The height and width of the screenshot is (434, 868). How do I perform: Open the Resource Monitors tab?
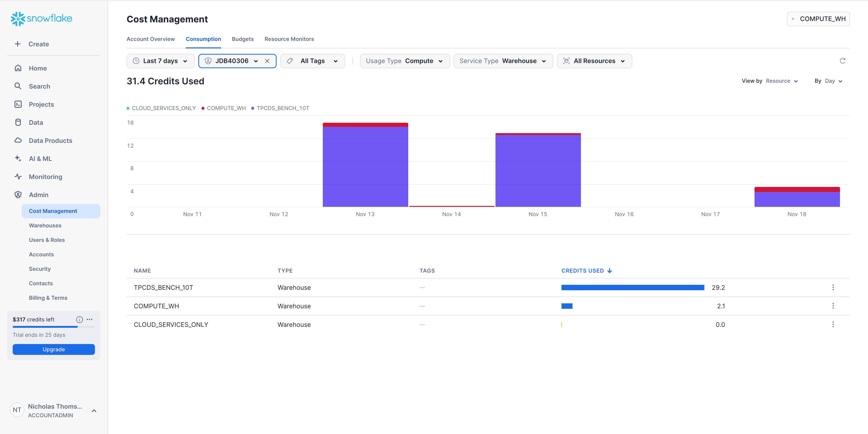point(289,39)
